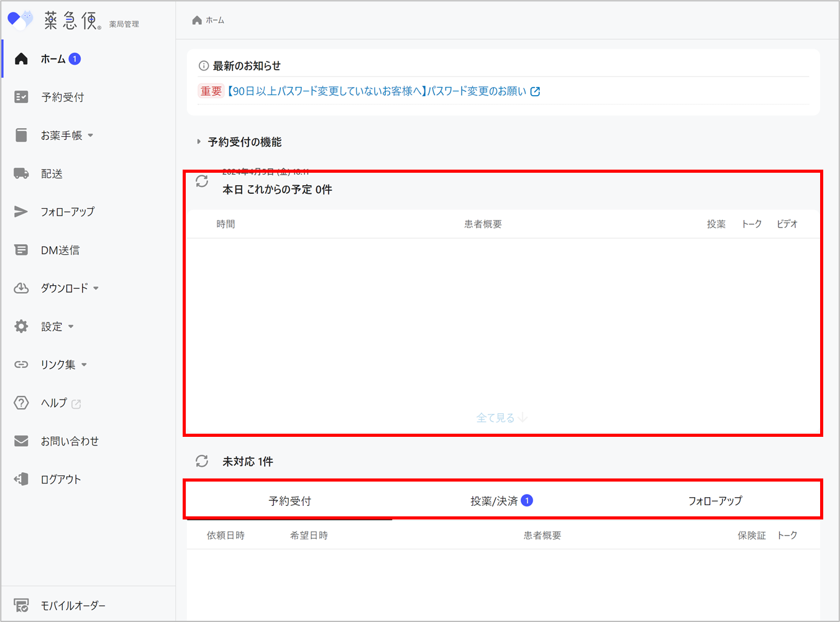
Task: Open the ホーム item in the sidebar
Action: pos(55,58)
